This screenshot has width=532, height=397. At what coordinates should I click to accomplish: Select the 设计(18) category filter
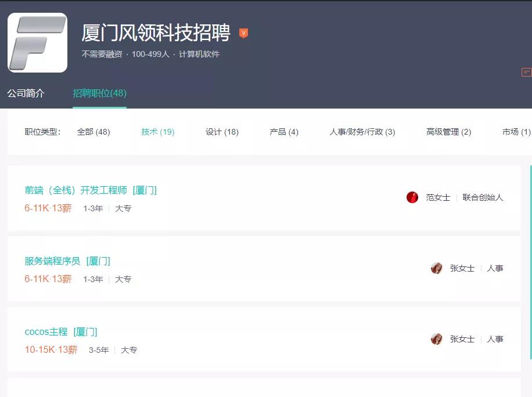tap(221, 132)
